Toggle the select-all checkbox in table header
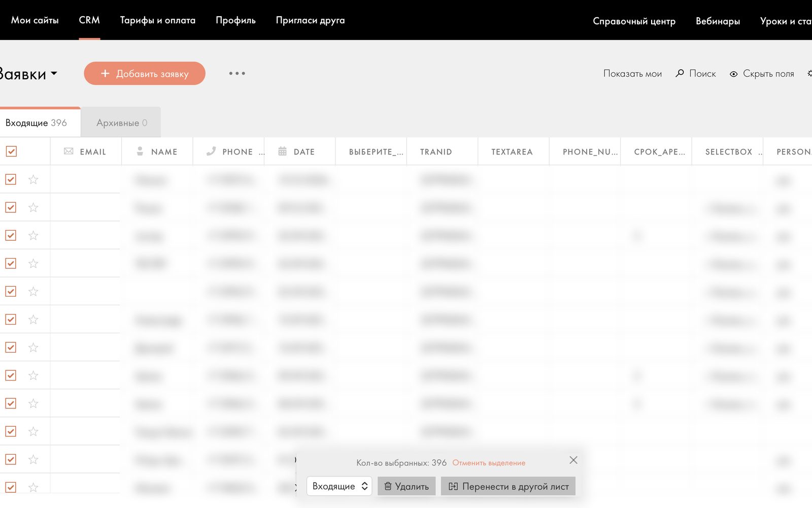The height and width of the screenshot is (508, 812). point(11,151)
